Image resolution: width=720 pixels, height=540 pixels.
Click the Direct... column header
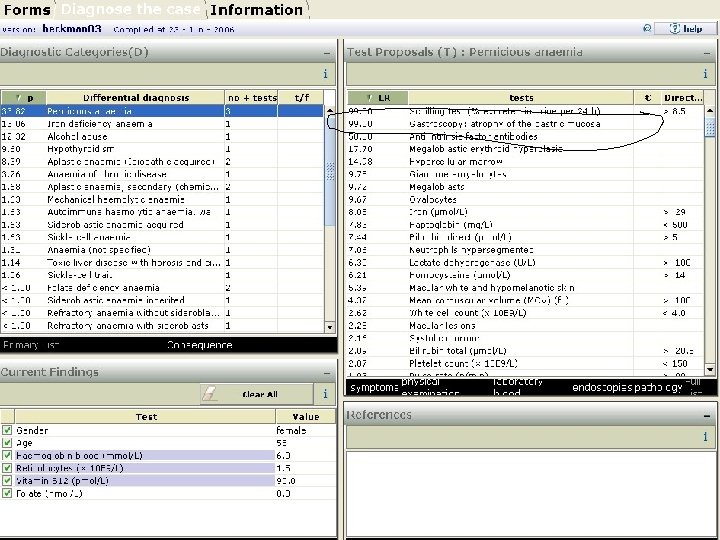click(x=682, y=97)
